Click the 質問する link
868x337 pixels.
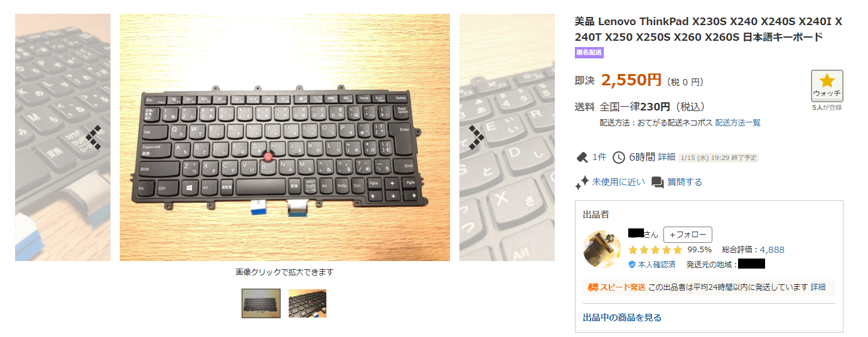[x=685, y=182]
